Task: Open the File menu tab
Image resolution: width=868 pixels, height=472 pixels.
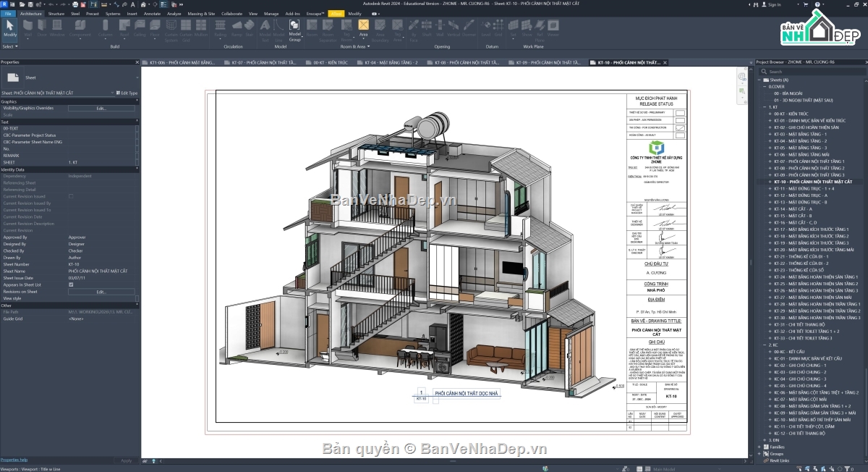Action: 9,13
